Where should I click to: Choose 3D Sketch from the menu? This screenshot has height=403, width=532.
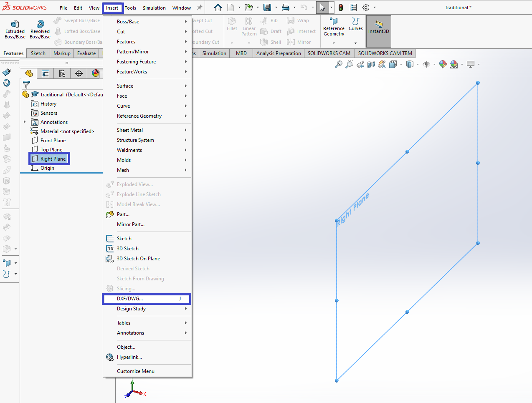[147, 248]
